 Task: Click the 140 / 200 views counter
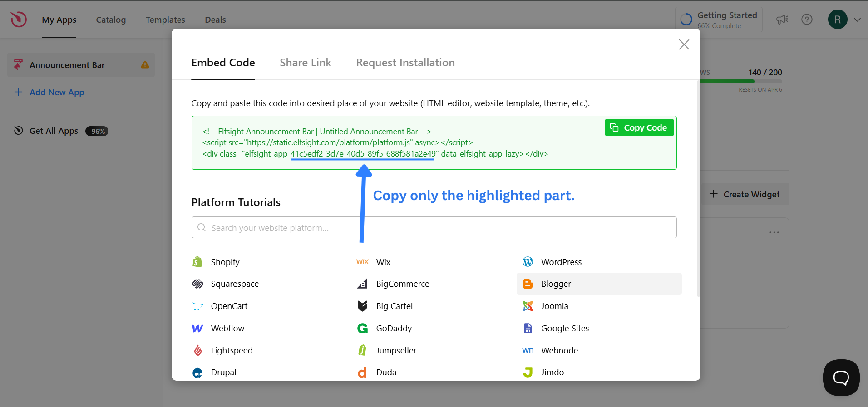click(765, 73)
